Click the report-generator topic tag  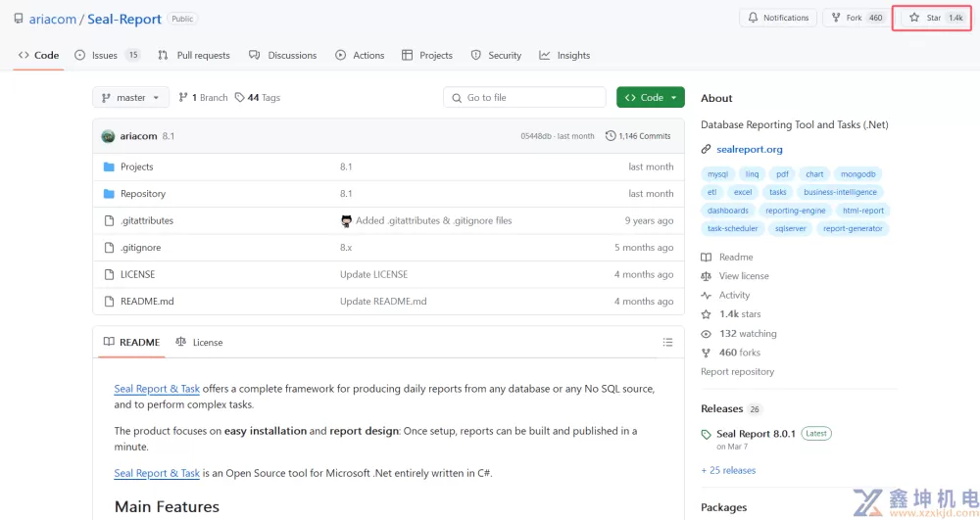(853, 229)
